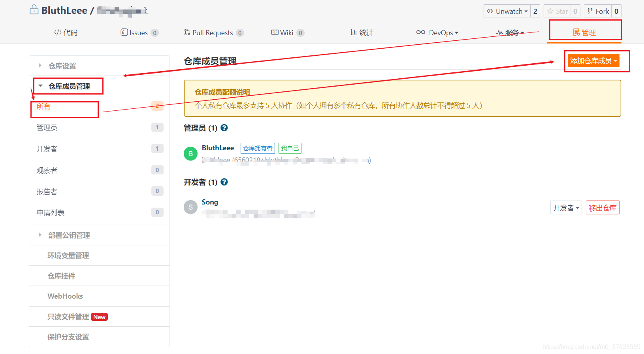Screen dimensions: 644x354
Task: Click the private repository lock icon
Action: (34, 9)
